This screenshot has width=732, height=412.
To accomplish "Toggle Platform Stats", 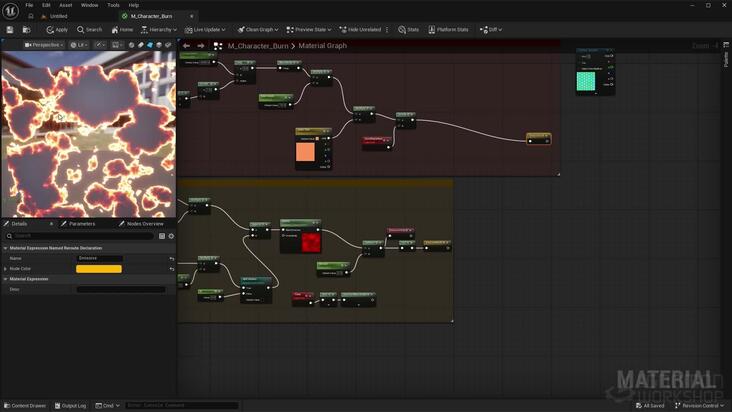I will pyautogui.click(x=448, y=29).
